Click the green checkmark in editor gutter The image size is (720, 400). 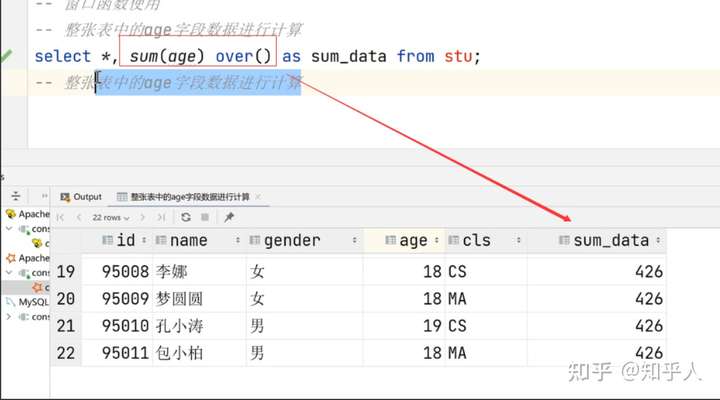pos(6,56)
